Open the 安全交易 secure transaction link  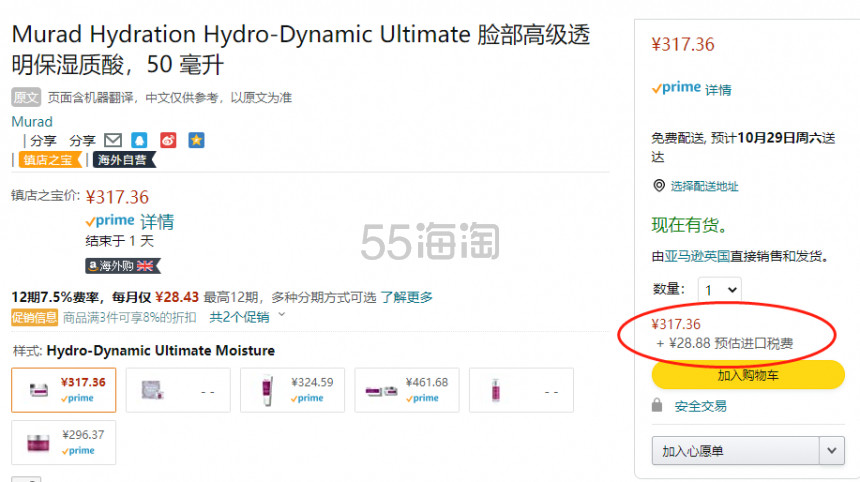coord(700,406)
